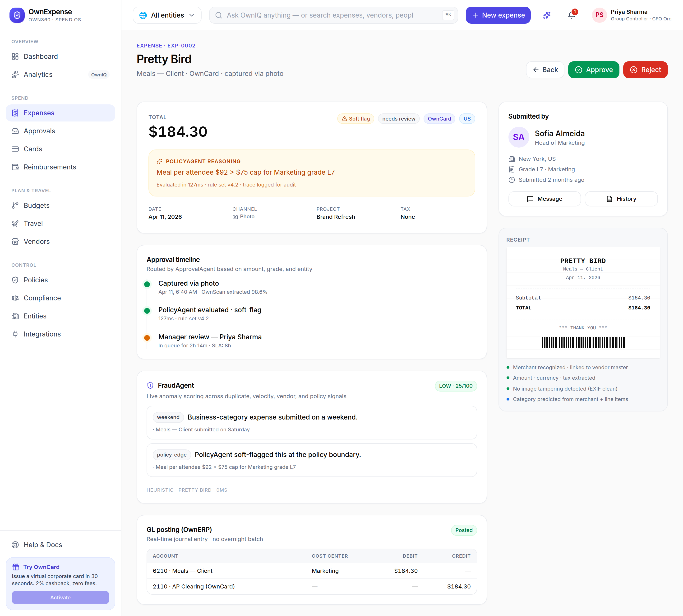This screenshot has height=616, width=683.
Task: Open the Reimbursements wallet icon
Action: pos(15,167)
